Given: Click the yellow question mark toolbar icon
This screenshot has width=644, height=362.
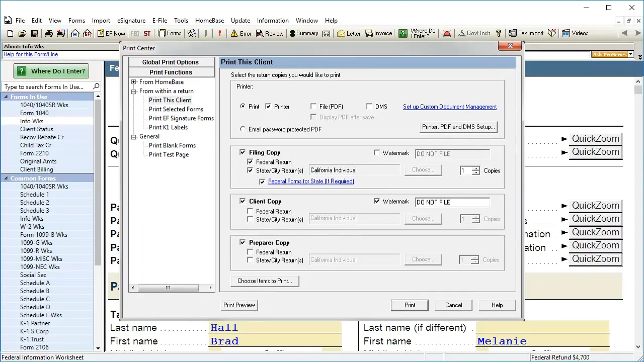Looking at the screenshot, I should pyautogui.click(x=499, y=34).
